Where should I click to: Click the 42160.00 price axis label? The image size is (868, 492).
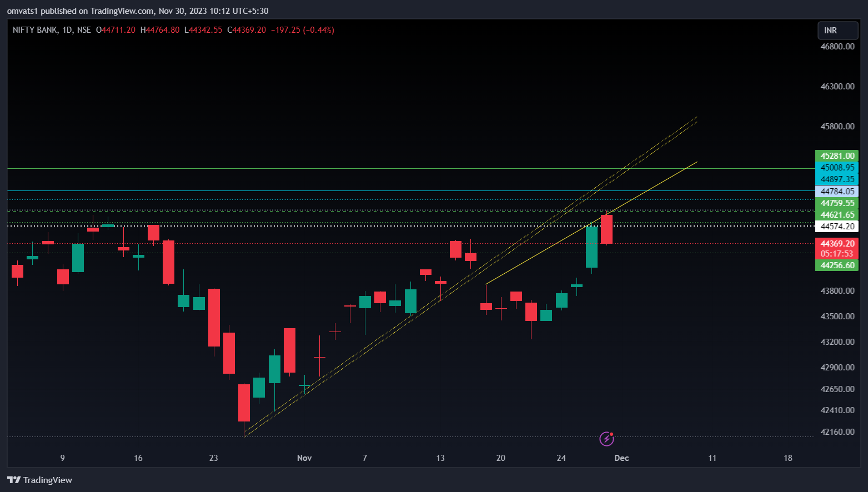(x=837, y=432)
